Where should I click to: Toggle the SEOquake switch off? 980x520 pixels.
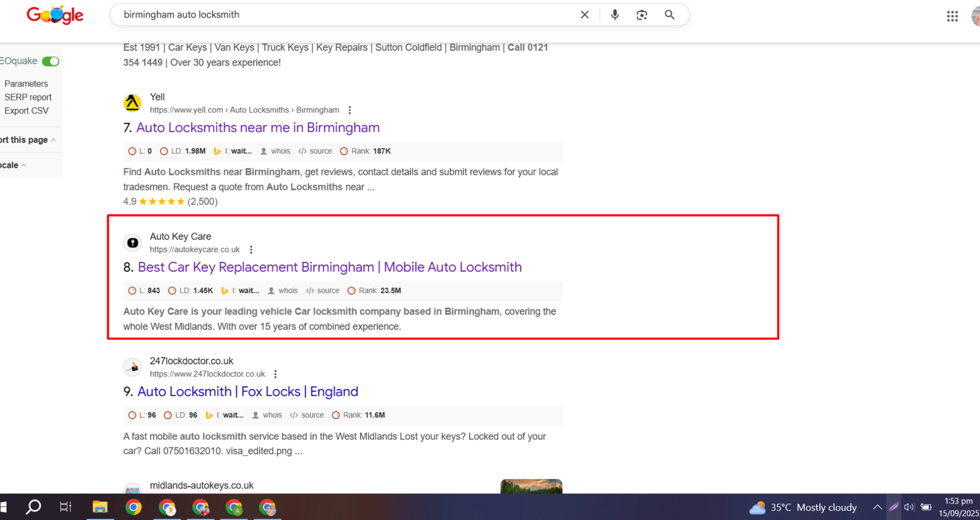(51, 61)
